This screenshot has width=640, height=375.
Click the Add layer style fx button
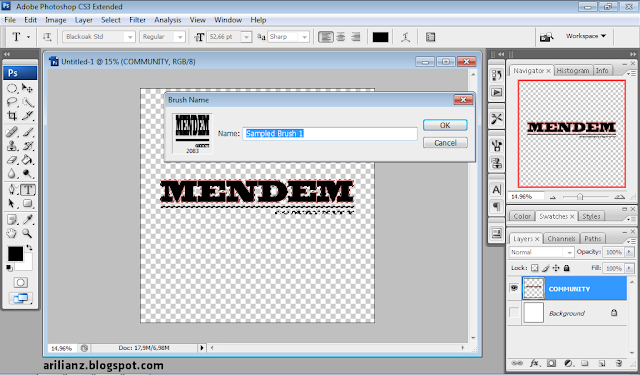(x=534, y=363)
